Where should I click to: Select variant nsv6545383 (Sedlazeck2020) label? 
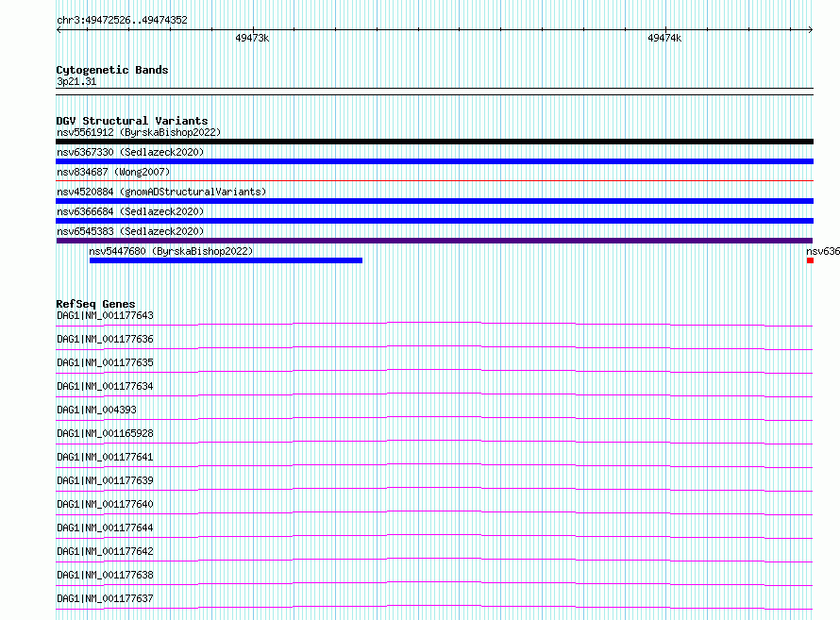point(130,231)
